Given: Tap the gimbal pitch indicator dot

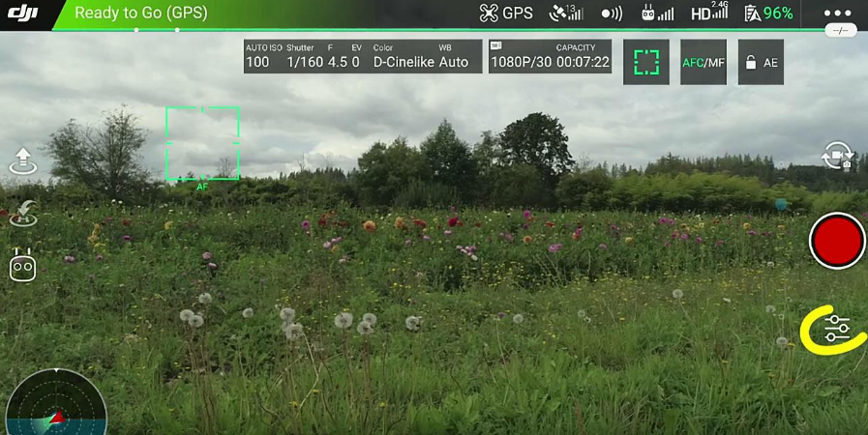Looking at the screenshot, I should click(781, 205).
